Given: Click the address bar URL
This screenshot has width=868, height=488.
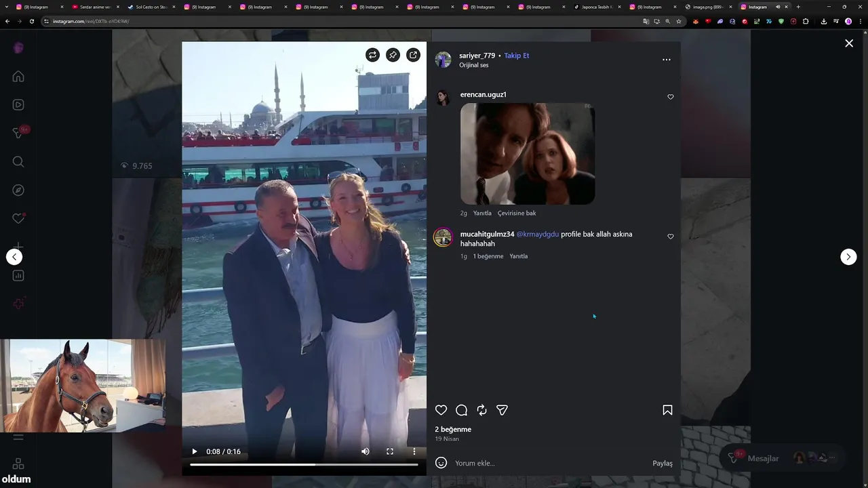Looking at the screenshot, I should [91, 21].
